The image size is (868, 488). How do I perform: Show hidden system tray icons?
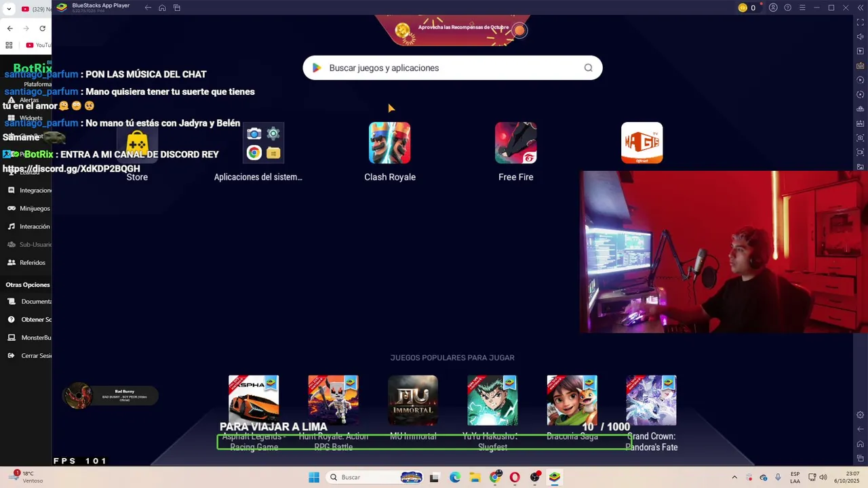point(734,477)
